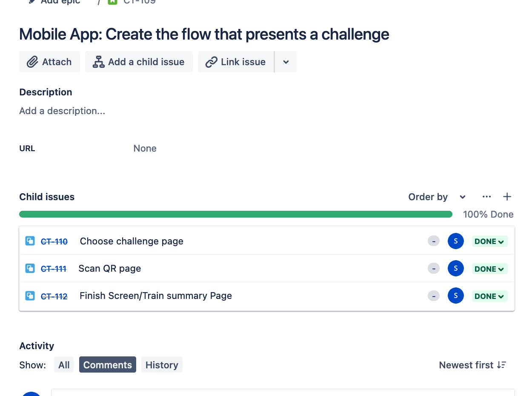Open the three-dots menu for Child issues
Screen dimensions: 532x396
click(487, 197)
